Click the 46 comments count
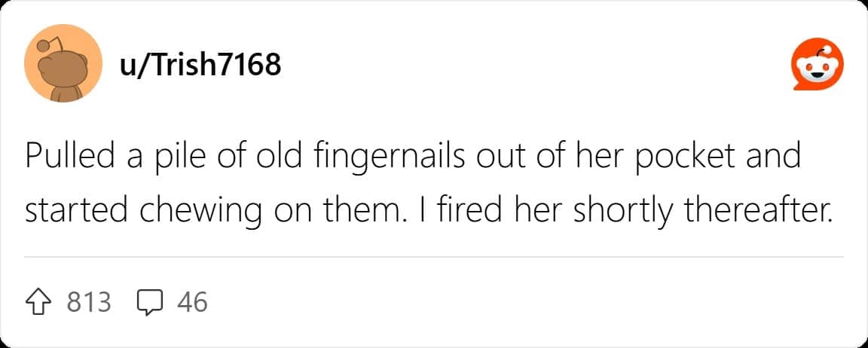 click(192, 303)
